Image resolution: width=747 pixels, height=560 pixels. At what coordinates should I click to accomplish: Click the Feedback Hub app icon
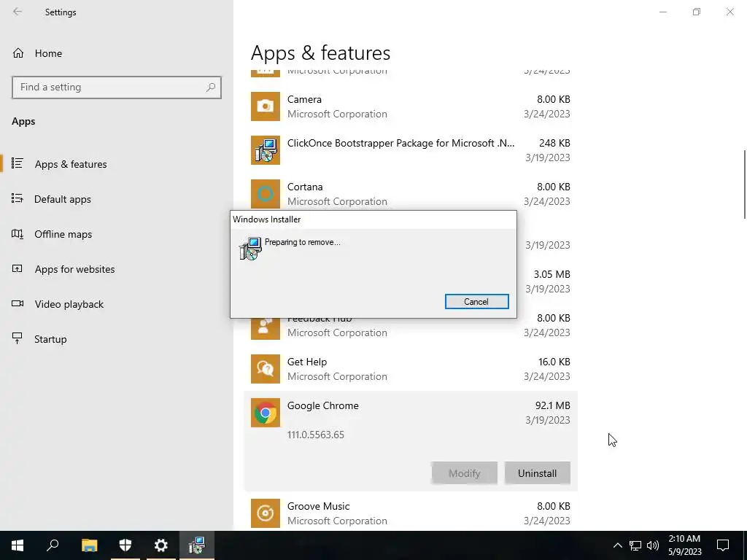266,329
